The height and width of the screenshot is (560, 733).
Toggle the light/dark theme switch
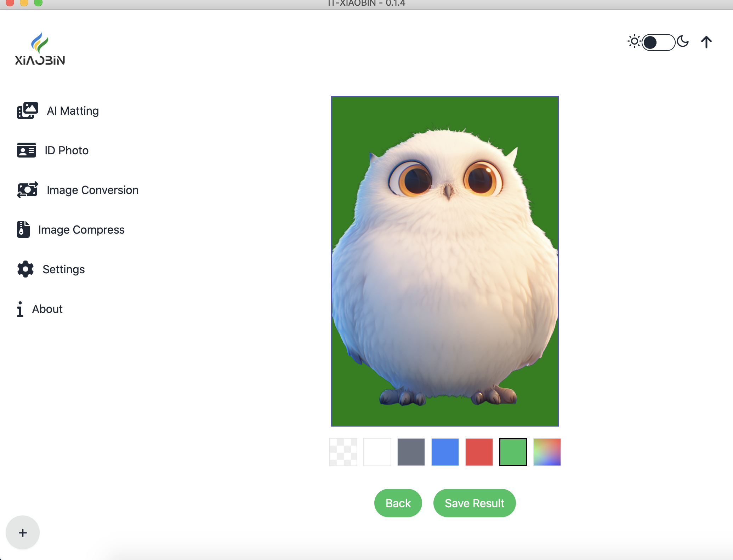(658, 42)
